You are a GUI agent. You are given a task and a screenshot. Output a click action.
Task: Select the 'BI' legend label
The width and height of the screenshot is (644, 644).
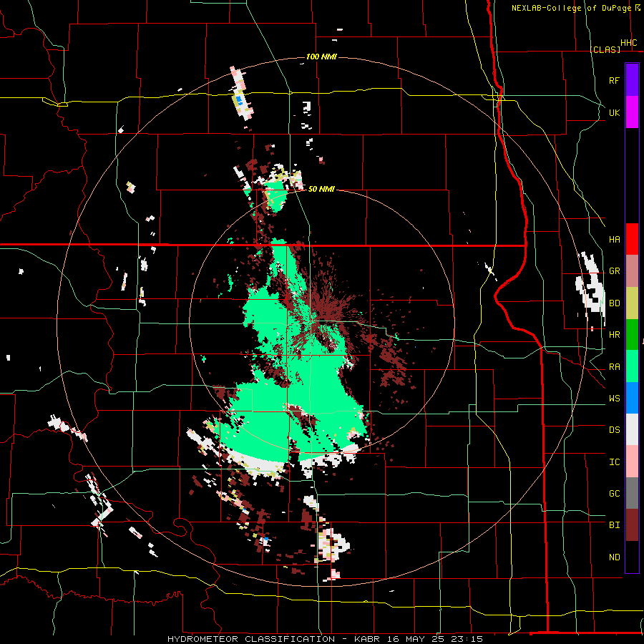point(614,525)
